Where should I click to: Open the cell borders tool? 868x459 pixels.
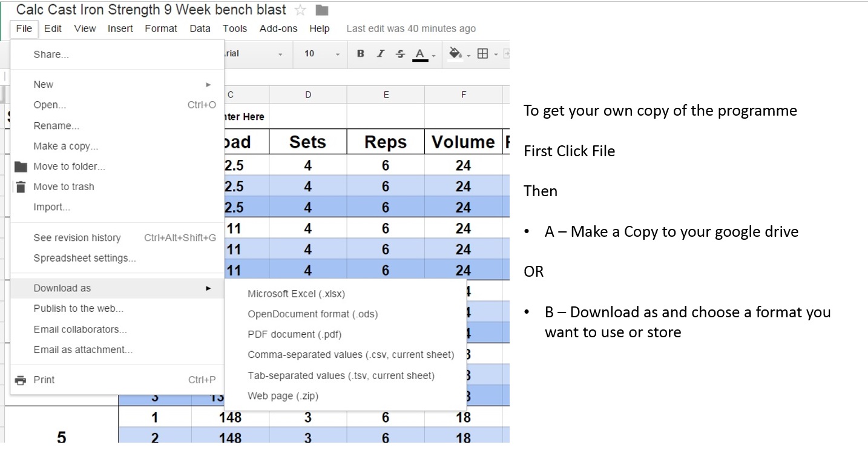coord(482,54)
